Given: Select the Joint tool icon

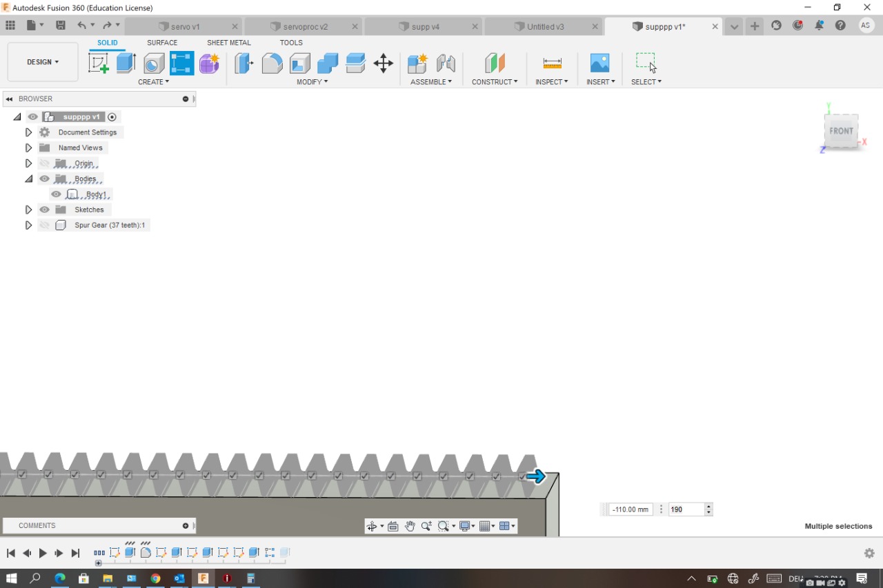Looking at the screenshot, I should [x=446, y=63].
